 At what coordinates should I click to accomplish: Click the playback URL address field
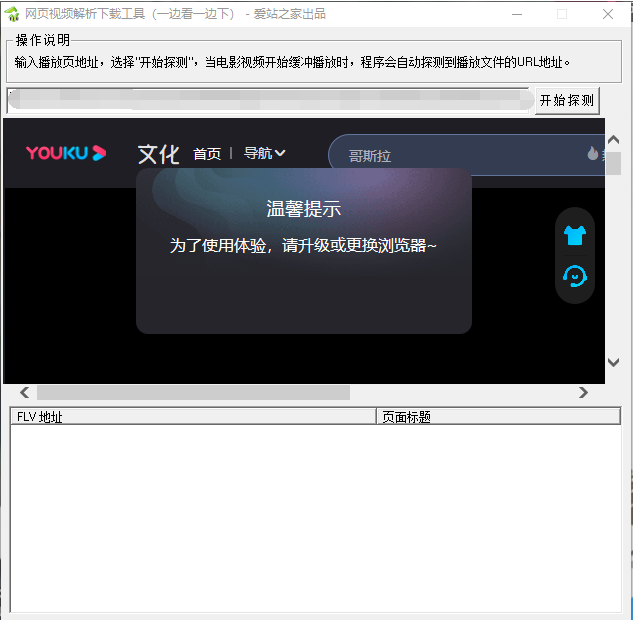pyautogui.click(x=268, y=100)
